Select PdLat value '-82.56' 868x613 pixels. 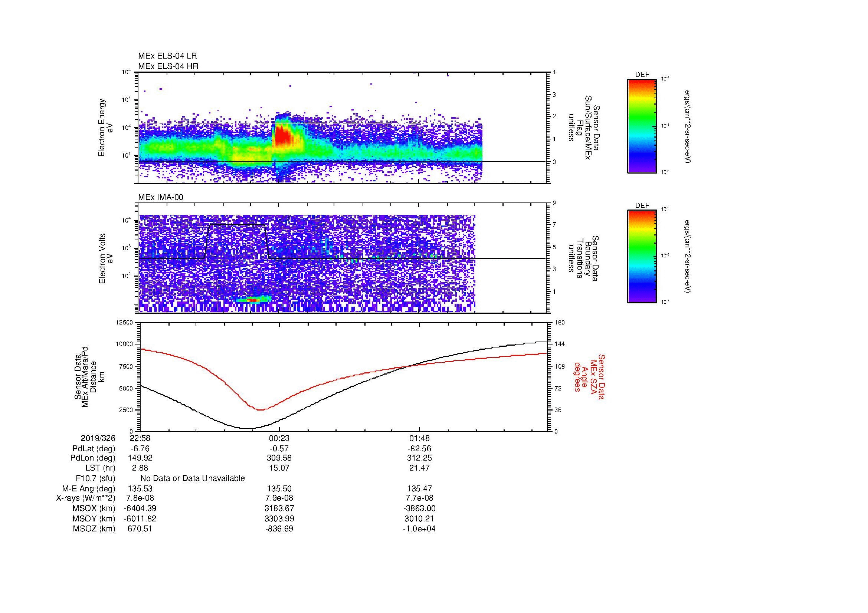[419, 449]
